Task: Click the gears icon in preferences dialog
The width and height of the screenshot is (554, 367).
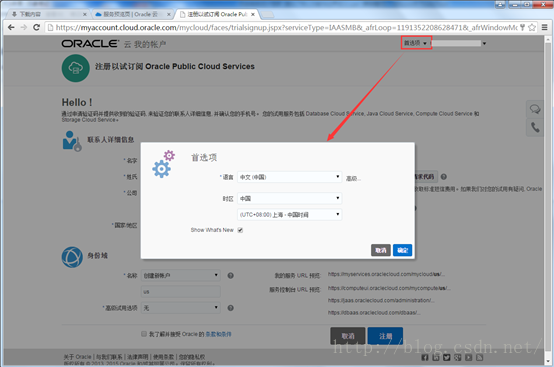Action: 164,164
